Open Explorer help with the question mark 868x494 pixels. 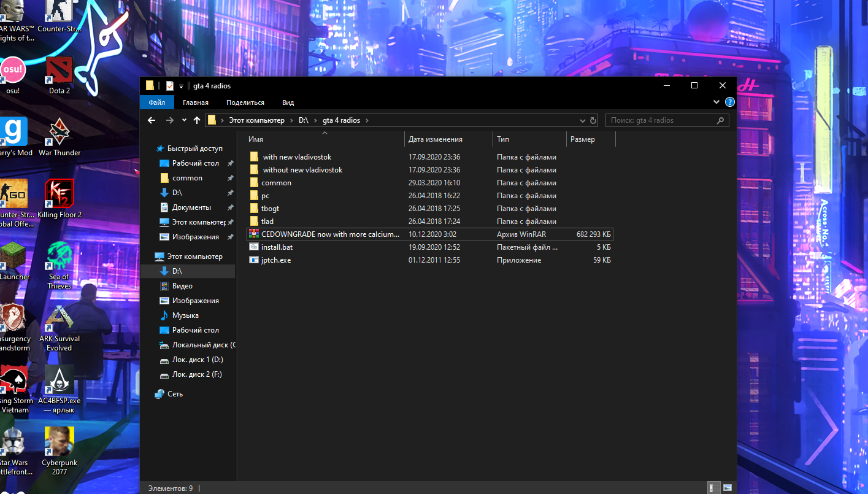[730, 102]
